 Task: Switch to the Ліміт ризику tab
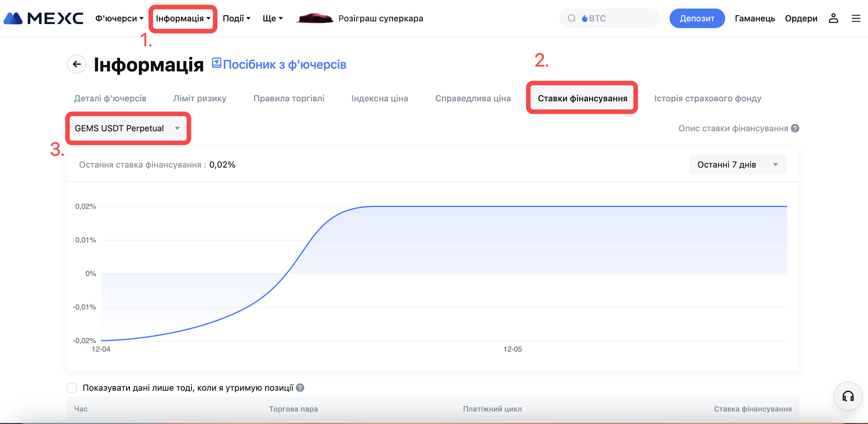pyautogui.click(x=200, y=98)
